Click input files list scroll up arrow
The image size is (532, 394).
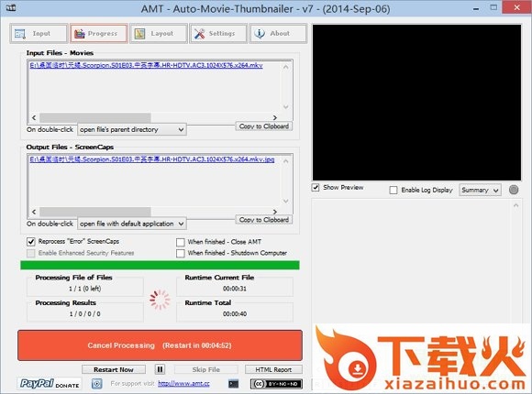click(285, 67)
